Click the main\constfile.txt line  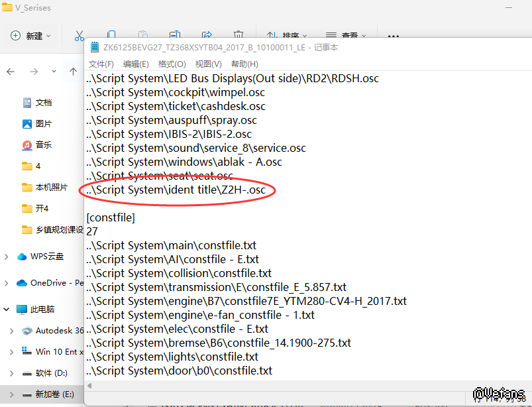[x=171, y=245]
